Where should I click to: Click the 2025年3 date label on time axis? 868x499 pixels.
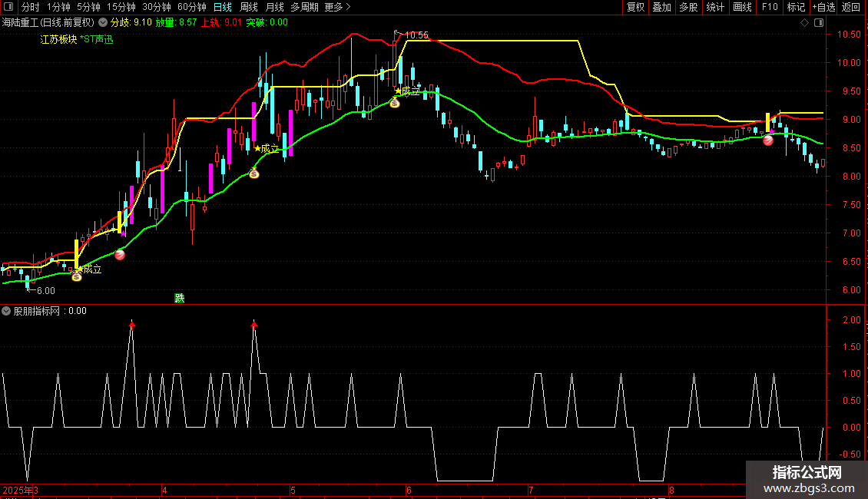21,491
